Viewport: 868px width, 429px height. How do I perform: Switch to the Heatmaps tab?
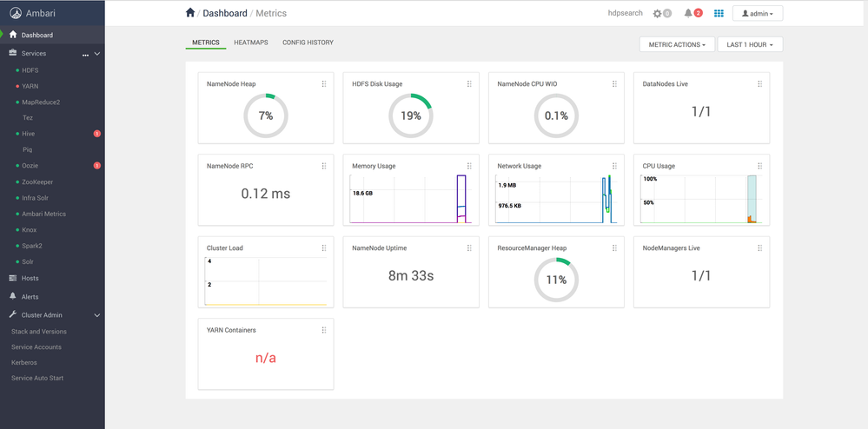click(251, 43)
